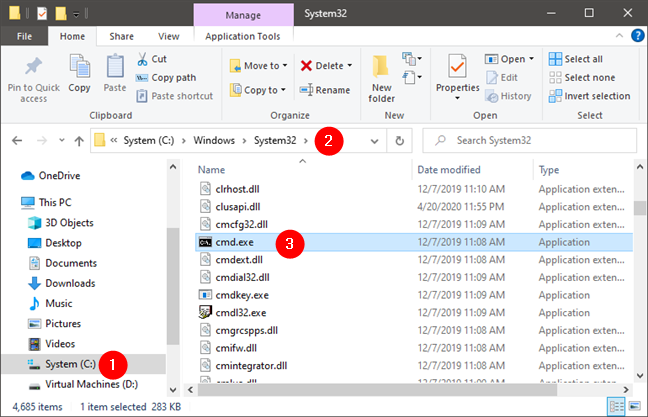Switch to details view in status bar
Screen dimensions: 648x417
(x=616, y=407)
